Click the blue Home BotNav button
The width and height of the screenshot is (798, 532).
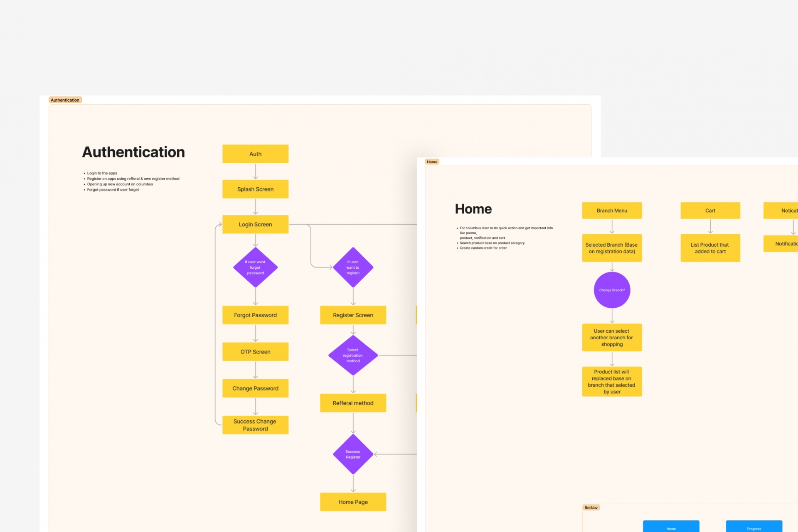(671, 527)
